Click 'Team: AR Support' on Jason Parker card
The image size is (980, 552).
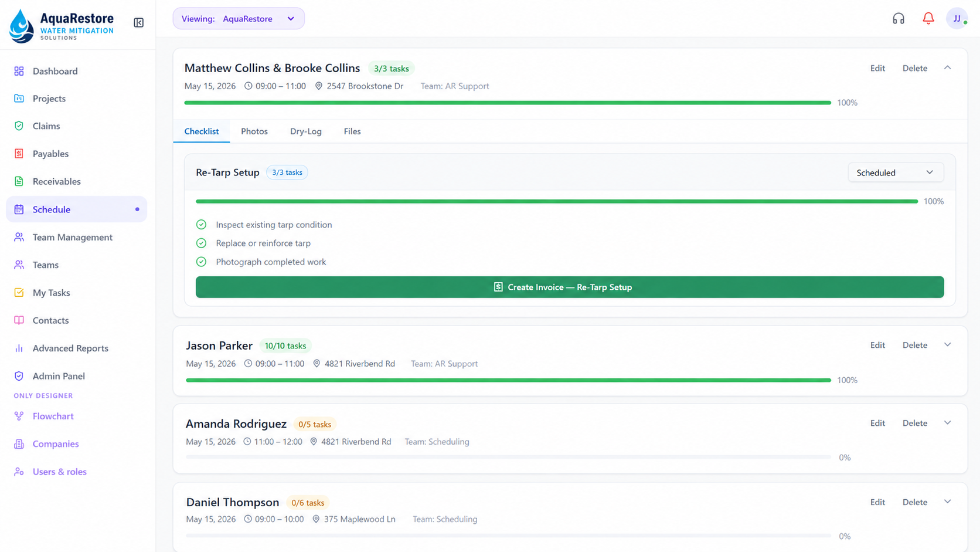444,364
